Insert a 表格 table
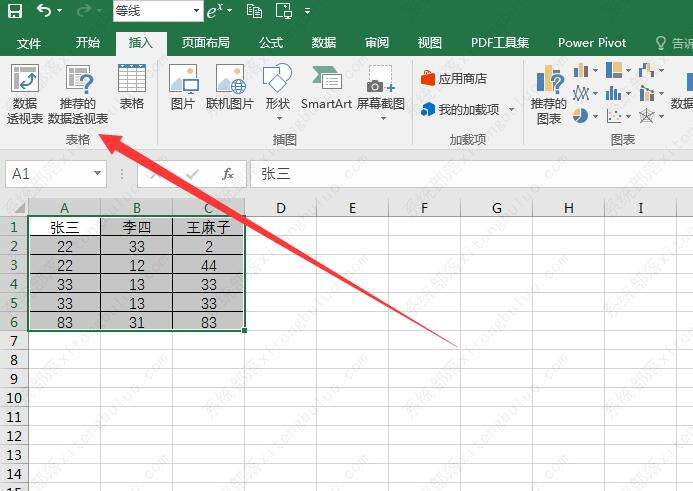 [x=132, y=88]
